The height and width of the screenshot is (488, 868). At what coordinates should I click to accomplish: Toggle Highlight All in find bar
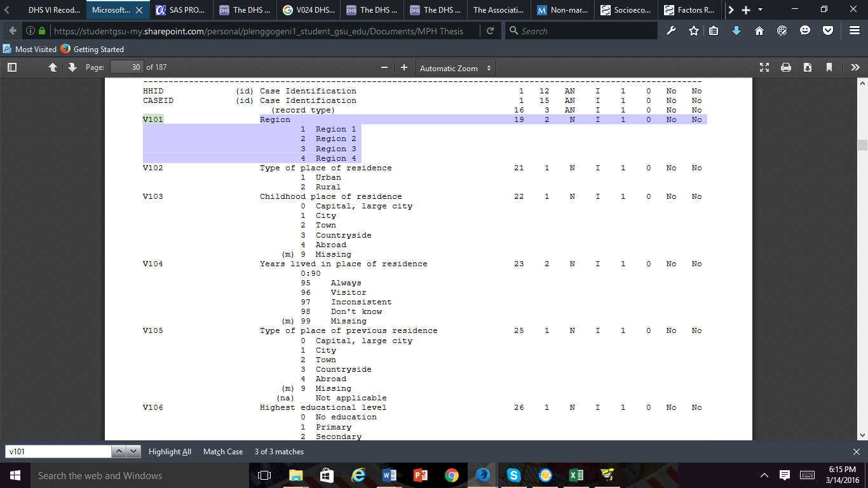[x=170, y=452]
